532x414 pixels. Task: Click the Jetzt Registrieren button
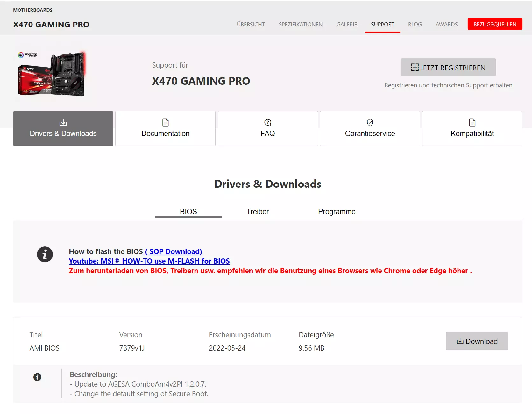(448, 67)
